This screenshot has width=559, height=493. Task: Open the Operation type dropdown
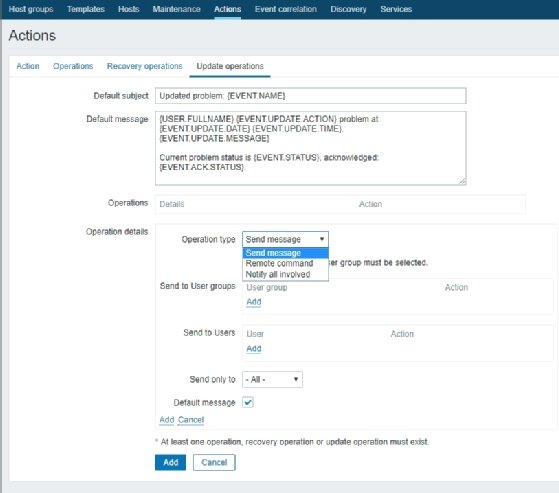pyautogui.click(x=285, y=239)
